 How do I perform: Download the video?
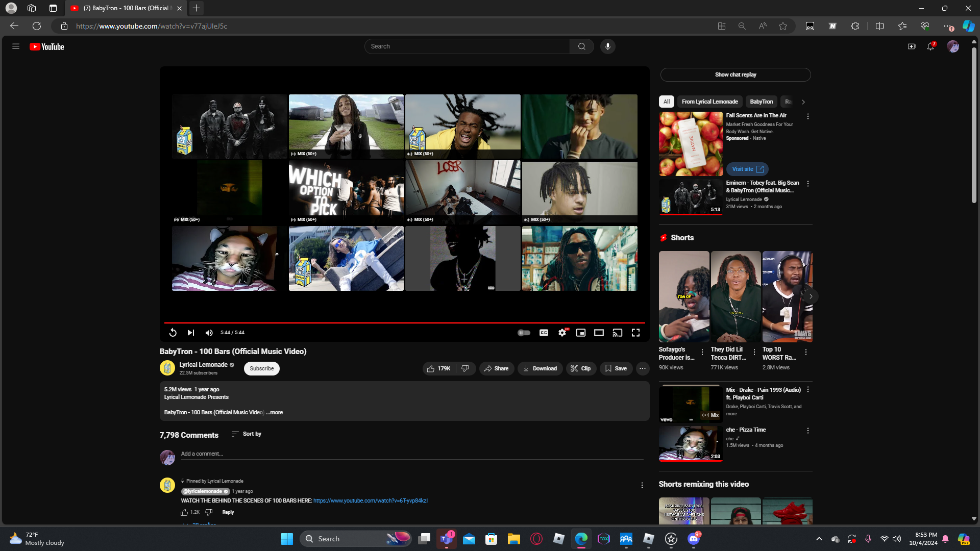click(540, 368)
